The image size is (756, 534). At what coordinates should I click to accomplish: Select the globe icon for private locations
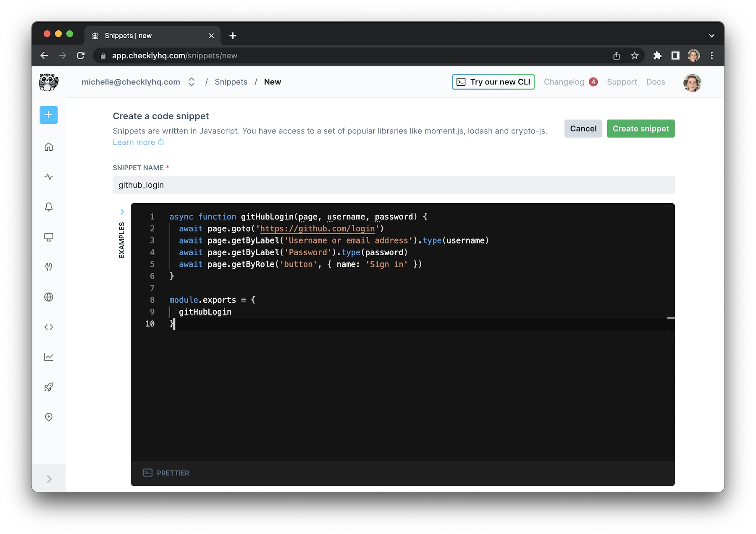point(48,297)
